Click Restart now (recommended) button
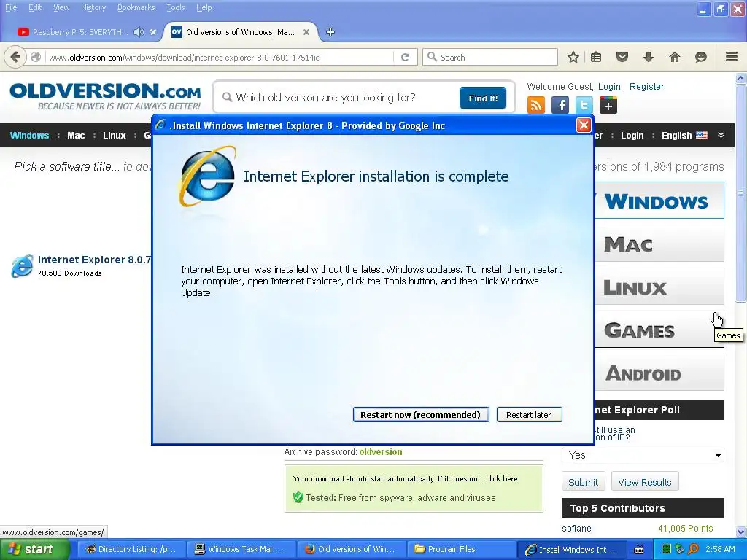The height and width of the screenshot is (560, 747). 421,414
